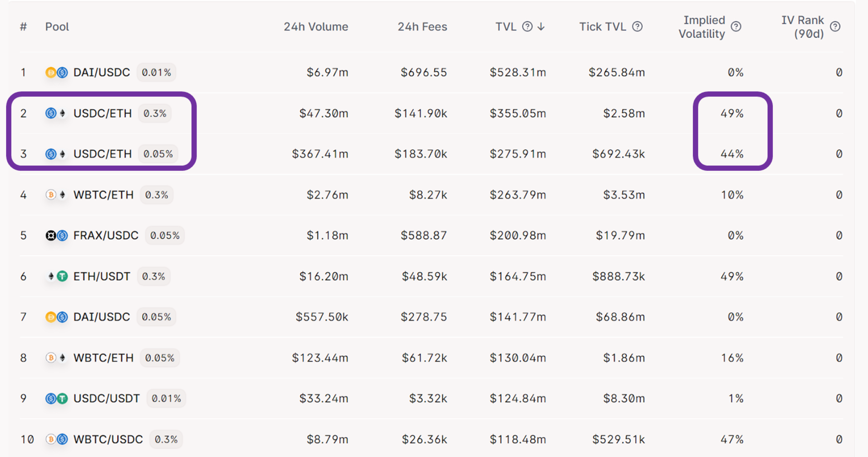Sort by the Pool column header

pyautogui.click(x=57, y=26)
